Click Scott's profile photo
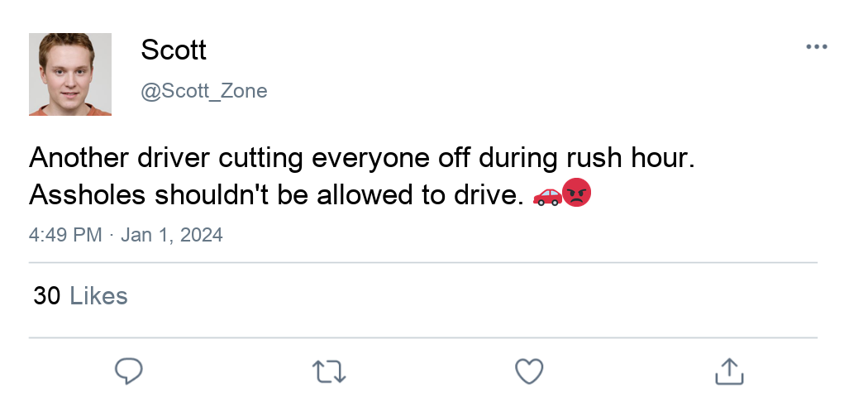This screenshot has height=397, width=868. click(x=70, y=74)
